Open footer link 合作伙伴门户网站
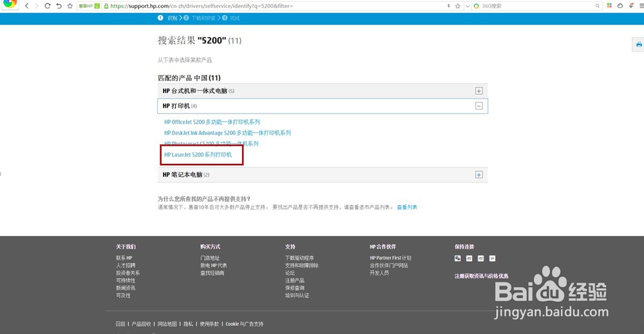The height and width of the screenshot is (334, 644). point(389,265)
